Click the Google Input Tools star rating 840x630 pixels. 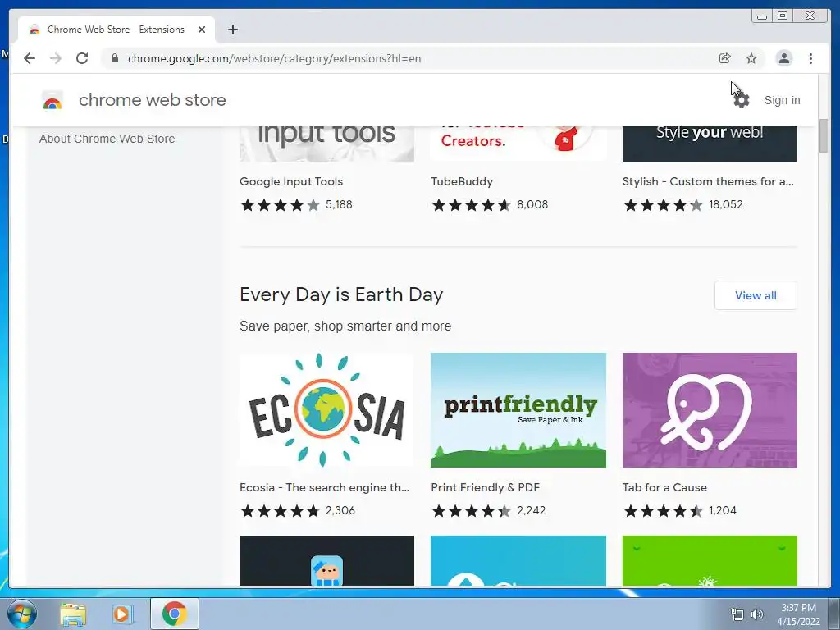tap(281, 204)
